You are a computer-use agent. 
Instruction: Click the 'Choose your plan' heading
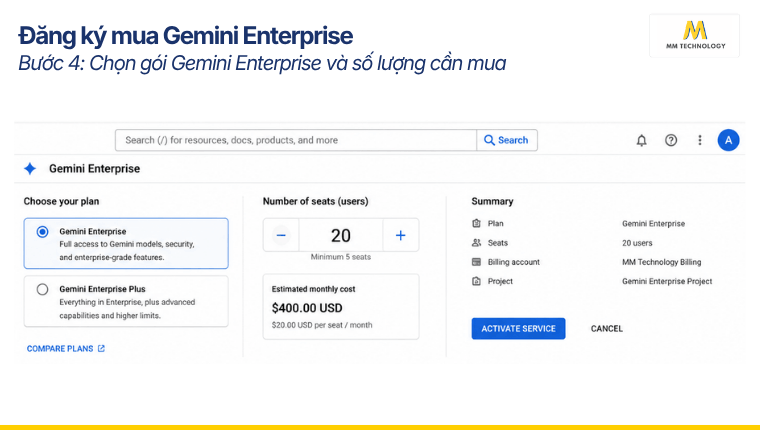(x=62, y=201)
